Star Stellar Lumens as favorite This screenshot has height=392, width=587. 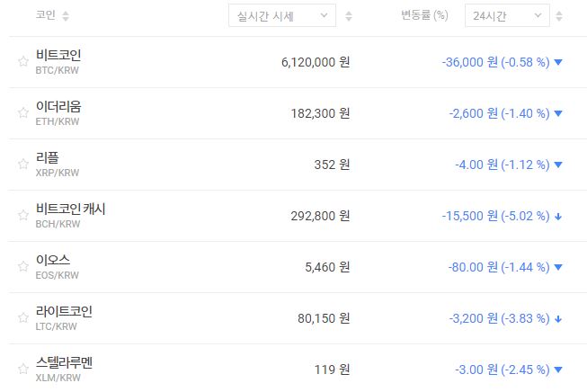click(x=23, y=370)
